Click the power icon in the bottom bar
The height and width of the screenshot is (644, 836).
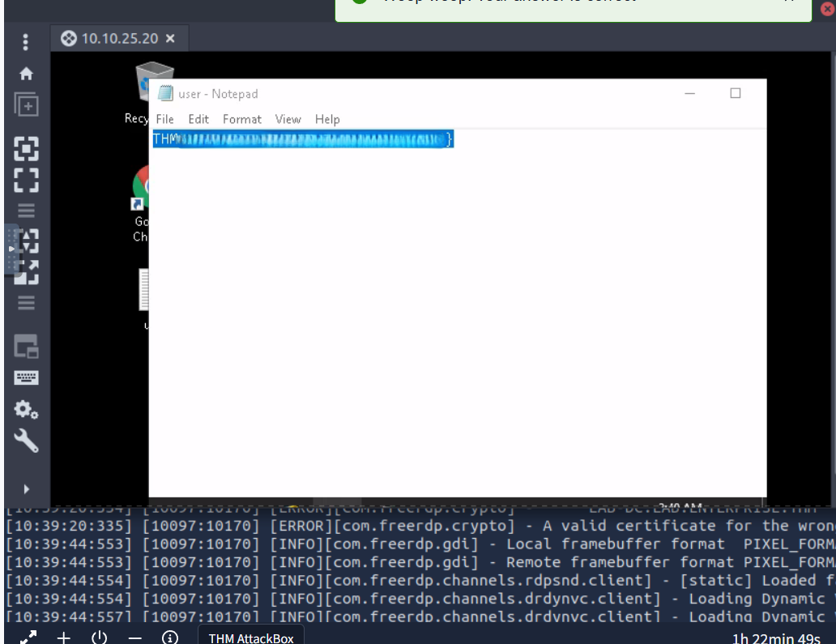(99, 638)
